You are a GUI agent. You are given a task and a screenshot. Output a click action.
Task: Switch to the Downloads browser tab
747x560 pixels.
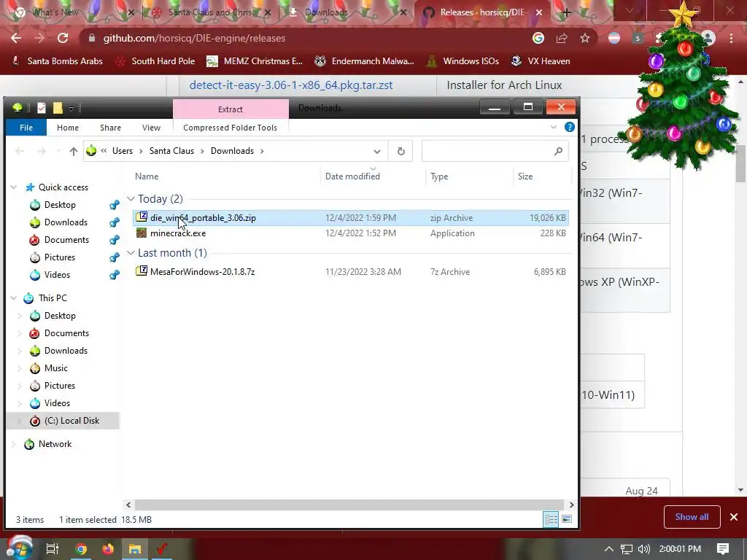[326, 12]
